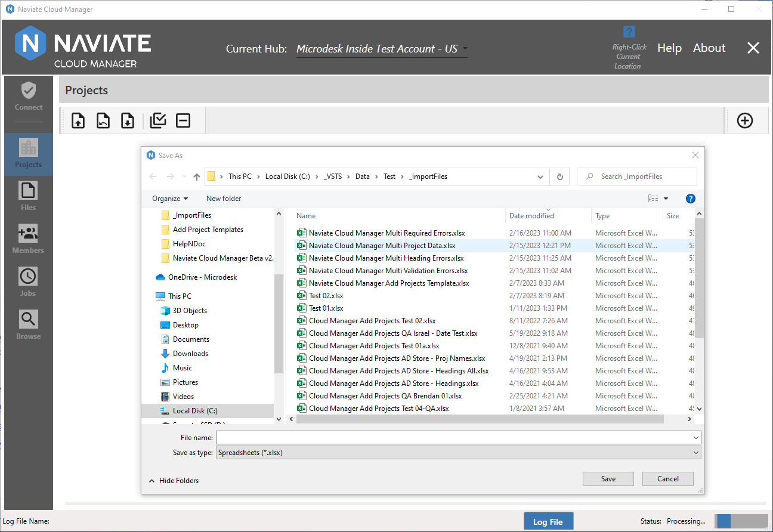This screenshot has height=532, width=773.
Task: Open the view options dropdown arrow
Action: [x=666, y=199]
